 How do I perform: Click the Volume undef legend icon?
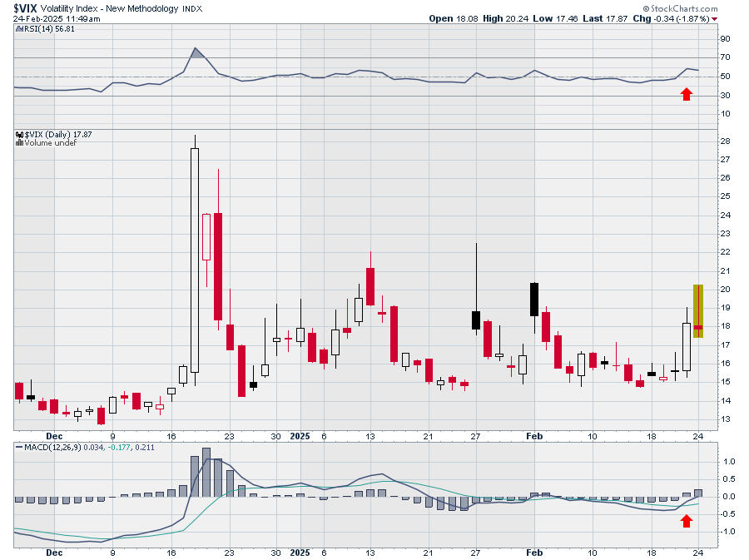pyautogui.click(x=19, y=142)
